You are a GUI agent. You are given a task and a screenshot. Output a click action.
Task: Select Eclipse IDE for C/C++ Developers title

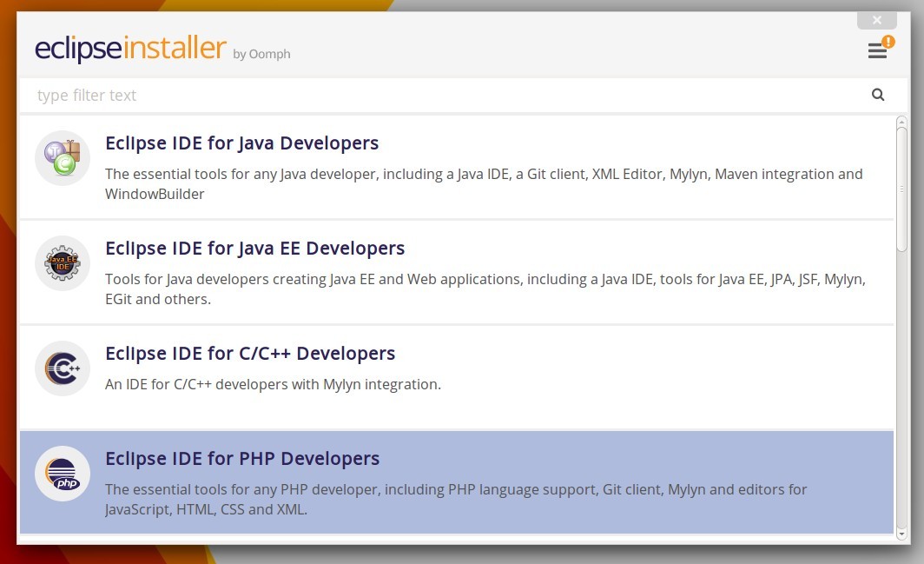tap(250, 354)
